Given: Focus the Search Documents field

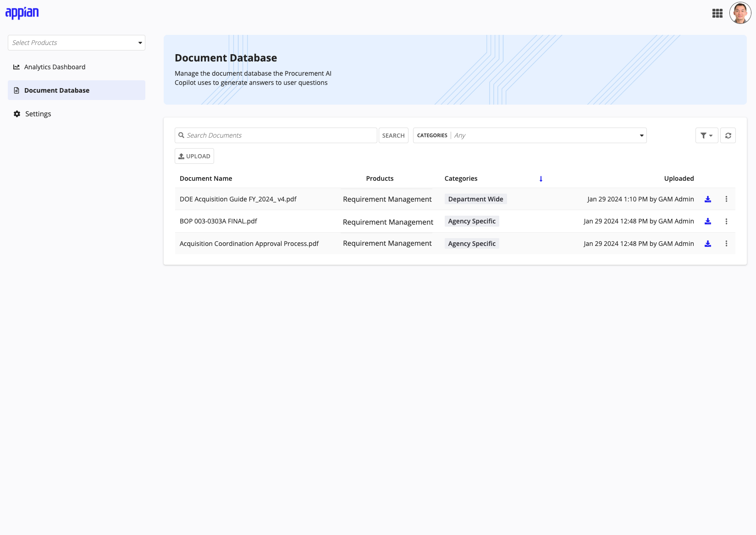Looking at the screenshot, I should point(276,135).
